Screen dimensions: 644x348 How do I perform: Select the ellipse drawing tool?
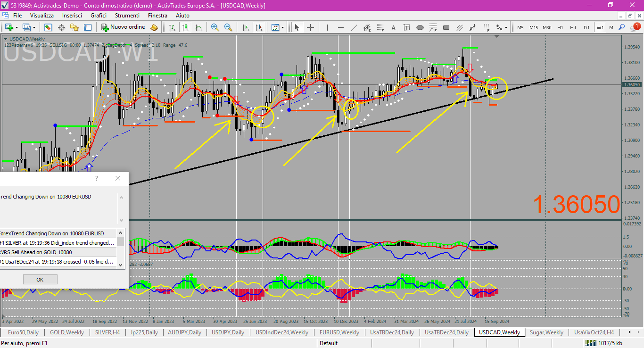click(x=420, y=27)
